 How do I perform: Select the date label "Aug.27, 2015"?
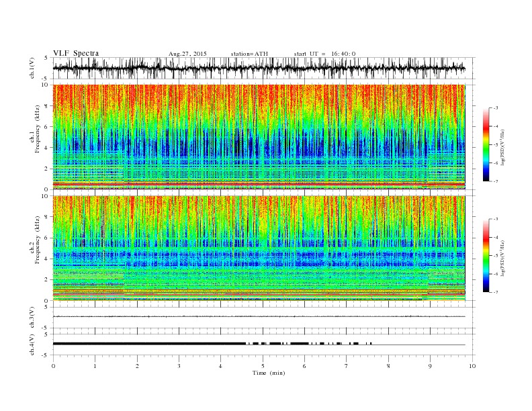pos(187,54)
